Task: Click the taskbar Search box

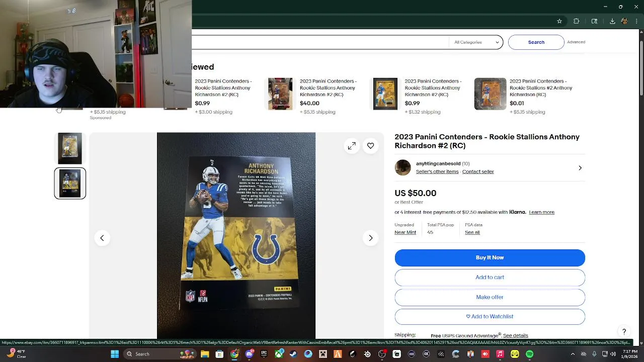Action: point(160,354)
